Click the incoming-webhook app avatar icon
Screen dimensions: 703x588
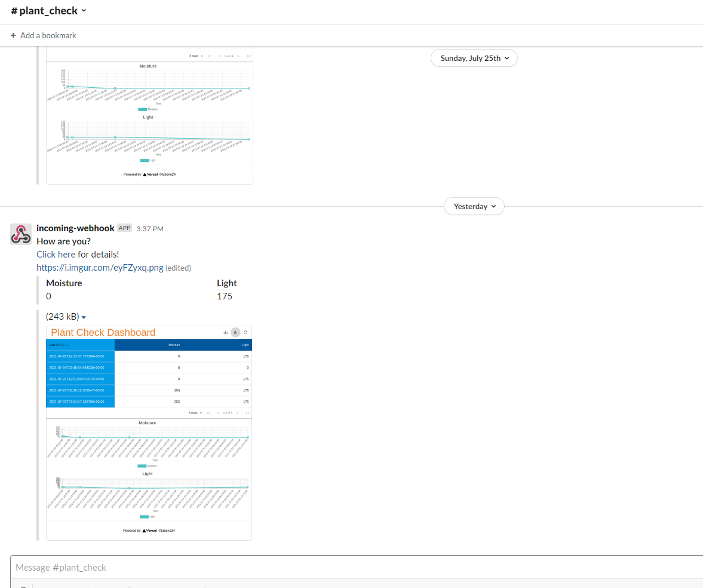21,234
